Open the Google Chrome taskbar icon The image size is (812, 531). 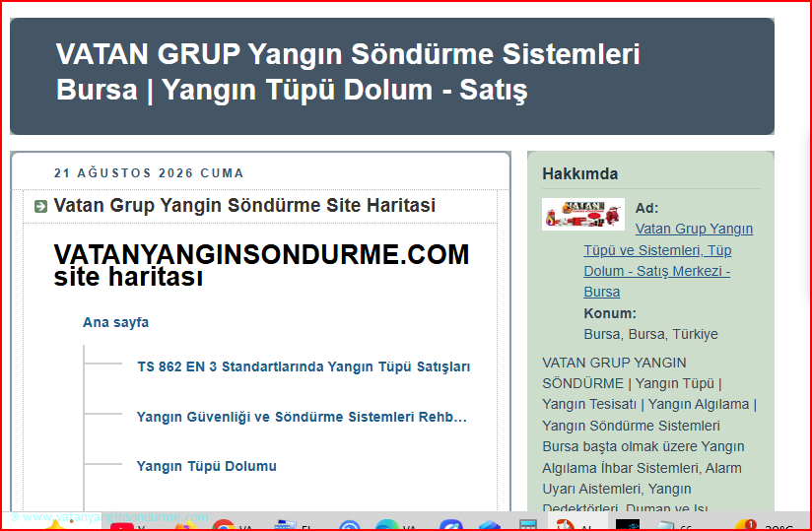point(223,524)
